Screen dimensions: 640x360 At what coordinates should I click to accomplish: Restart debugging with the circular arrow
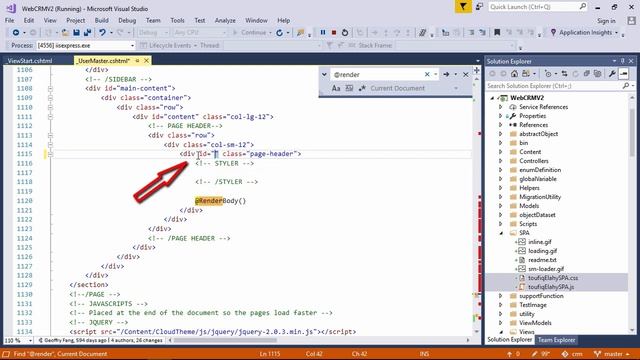point(345,33)
